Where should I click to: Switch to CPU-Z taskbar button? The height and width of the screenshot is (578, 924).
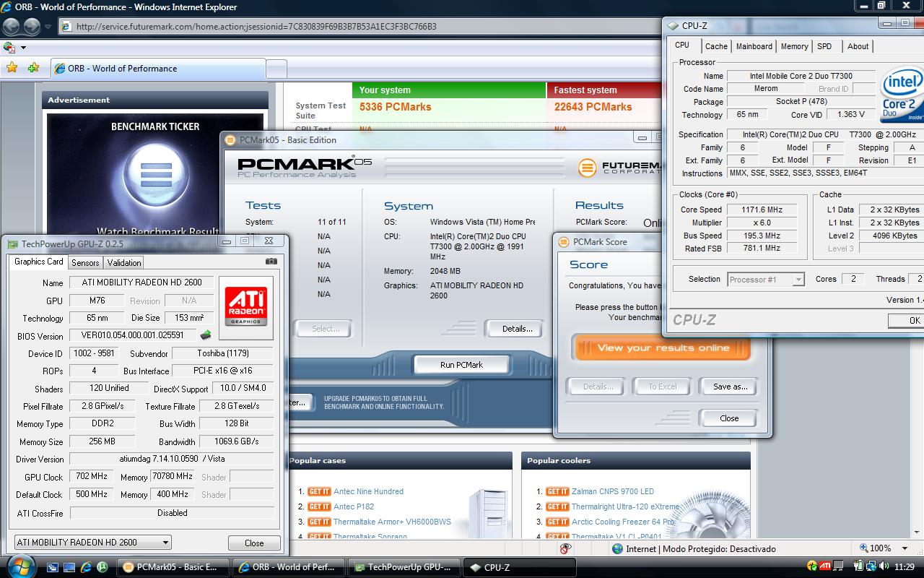[x=520, y=567]
